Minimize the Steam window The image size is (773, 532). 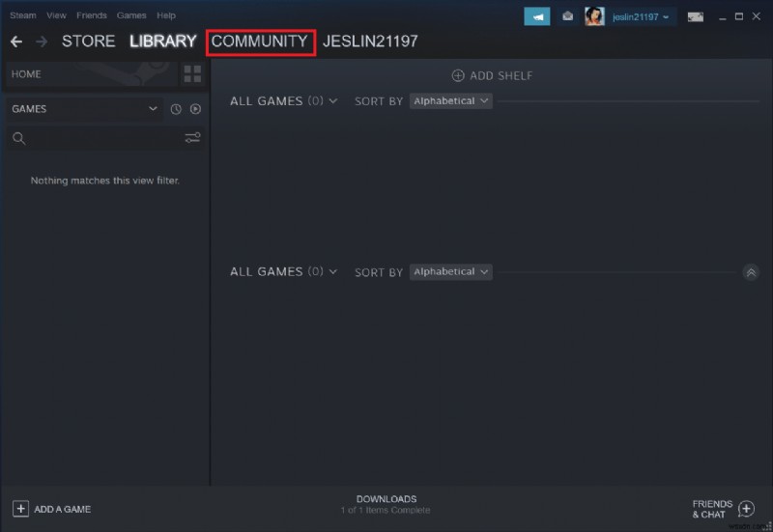click(x=722, y=16)
